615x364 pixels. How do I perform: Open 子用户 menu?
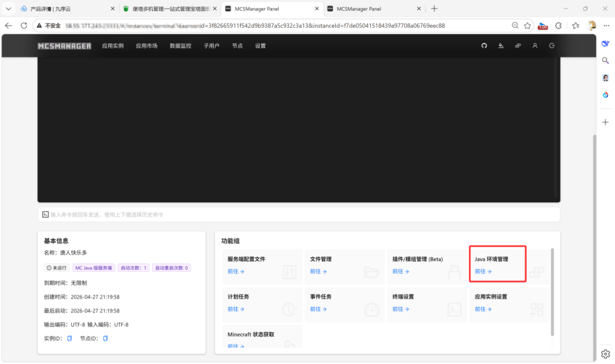pos(211,46)
